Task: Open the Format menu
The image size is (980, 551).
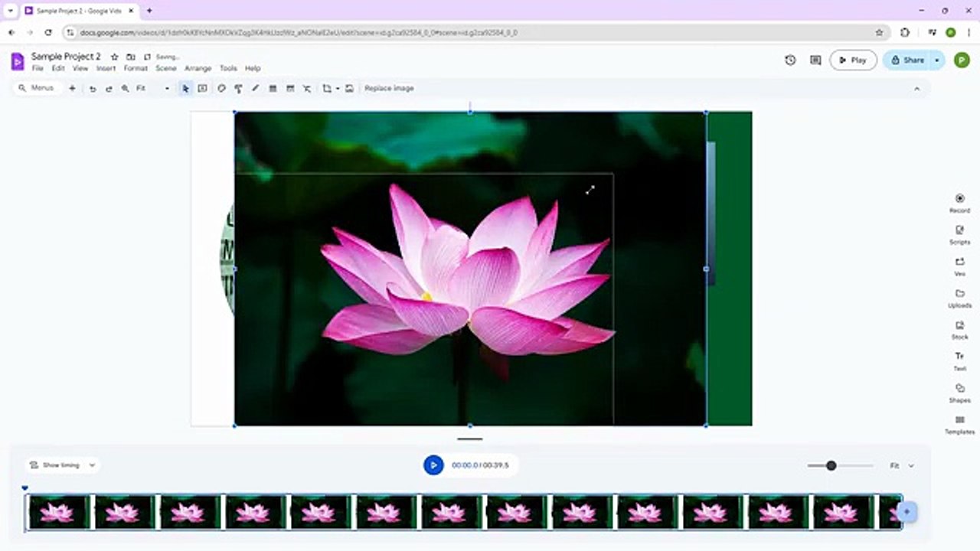Action: pyautogui.click(x=136, y=68)
